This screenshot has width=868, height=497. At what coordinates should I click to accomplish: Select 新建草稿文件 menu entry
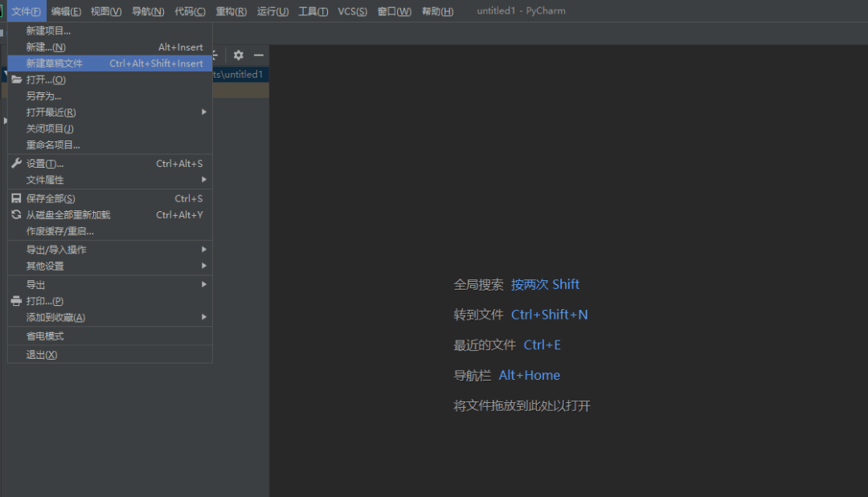[110, 63]
